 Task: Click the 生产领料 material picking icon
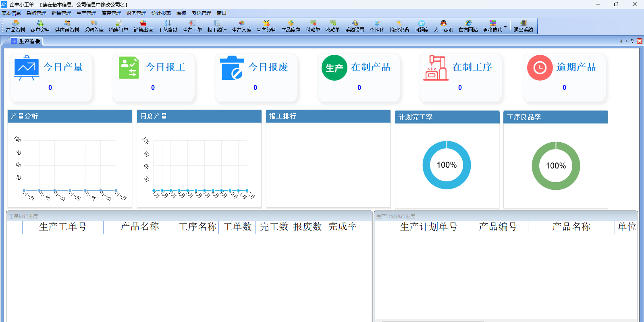(266, 26)
